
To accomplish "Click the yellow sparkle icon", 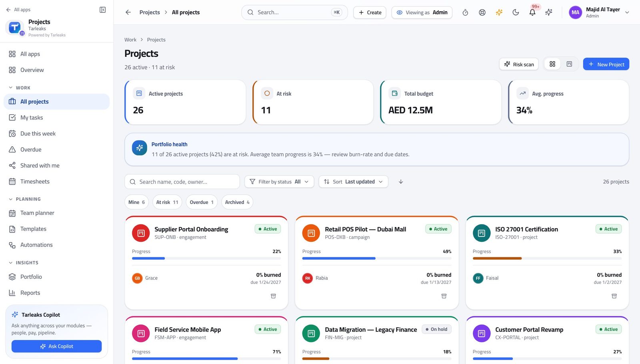I will click(499, 12).
